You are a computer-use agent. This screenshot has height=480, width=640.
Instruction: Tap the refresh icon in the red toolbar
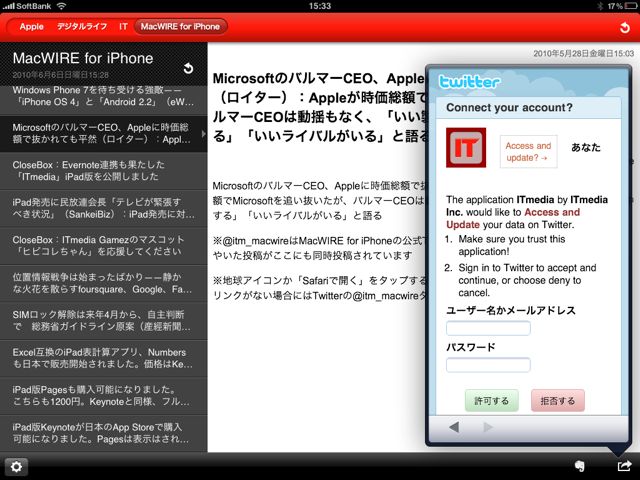[x=624, y=27]
